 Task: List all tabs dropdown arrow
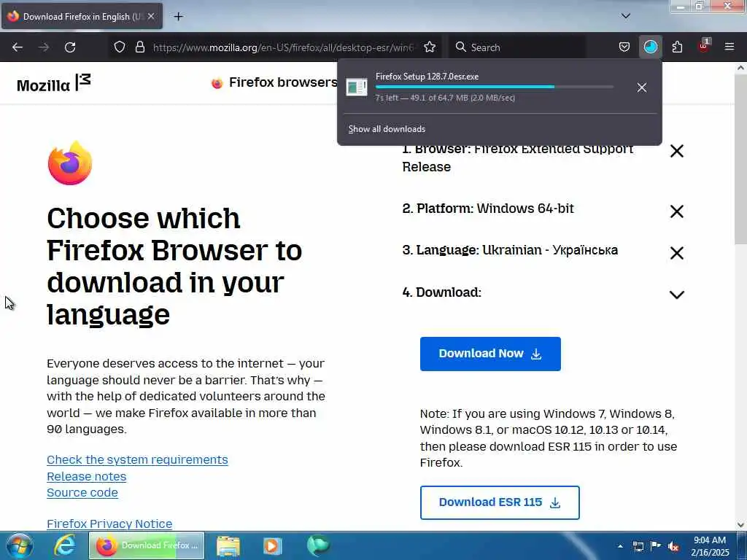(x=626, y=16)
